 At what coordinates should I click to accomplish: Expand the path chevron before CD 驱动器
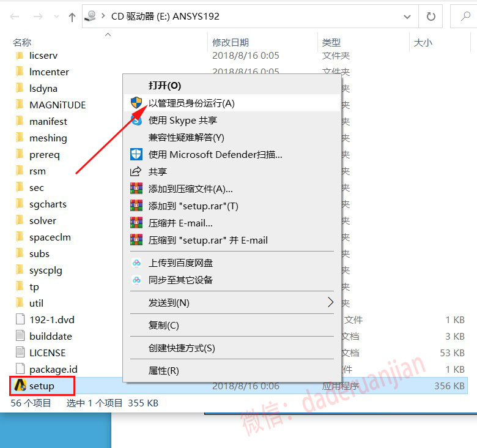(103, 16)
